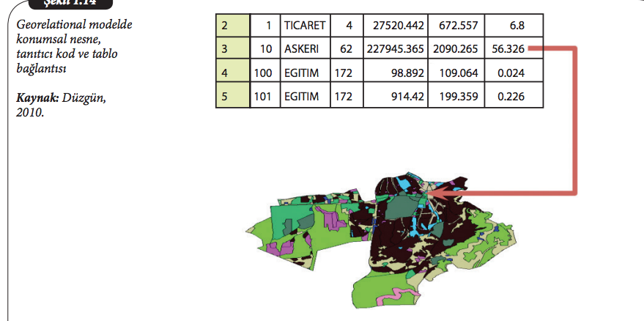644x321 pixels.
Task: Select the row header numbered 3
Action: [232, 50]
